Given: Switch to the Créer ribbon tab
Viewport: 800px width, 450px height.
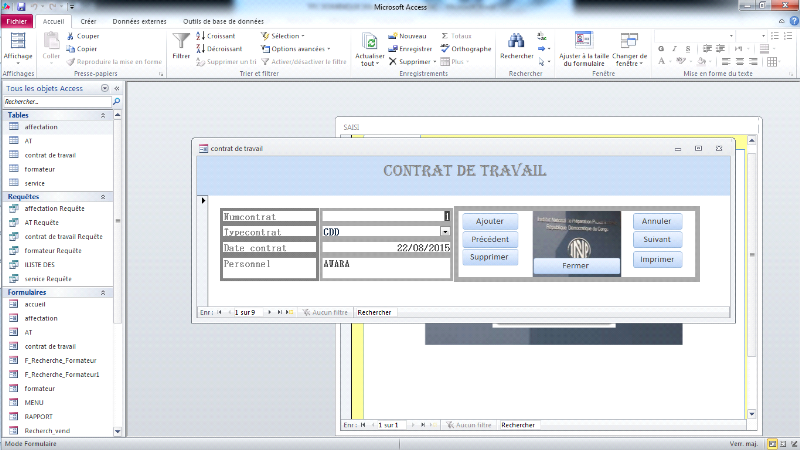Looking at the screenshot, I should (88, 20).
